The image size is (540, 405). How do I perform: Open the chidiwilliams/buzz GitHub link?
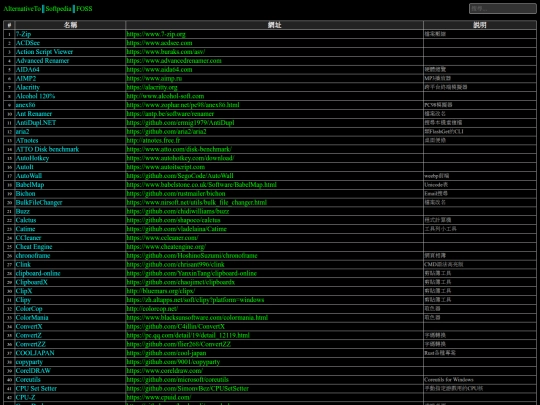178,211
